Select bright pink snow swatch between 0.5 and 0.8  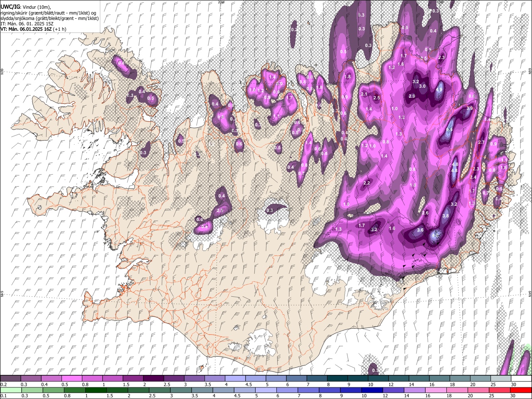coord(71,379)
